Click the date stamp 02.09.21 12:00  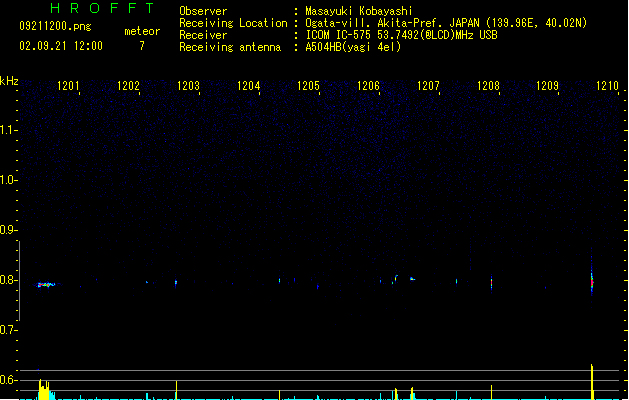click(x=61, y=46)
